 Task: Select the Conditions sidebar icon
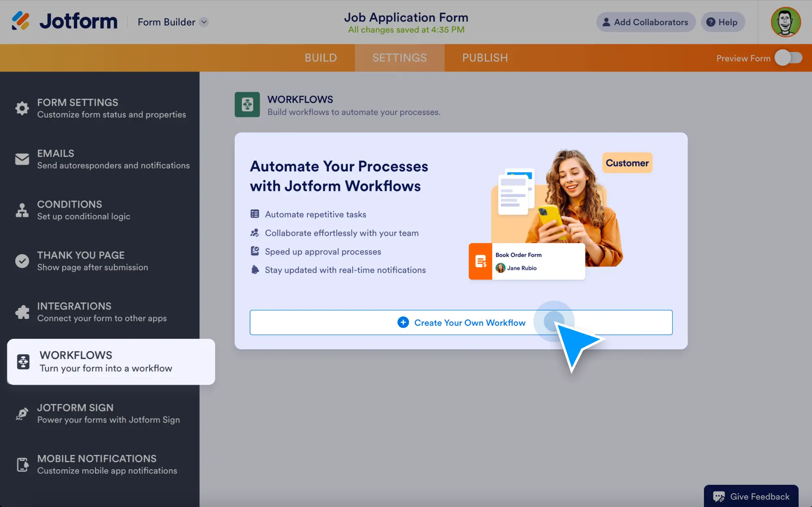pos(22,210)
